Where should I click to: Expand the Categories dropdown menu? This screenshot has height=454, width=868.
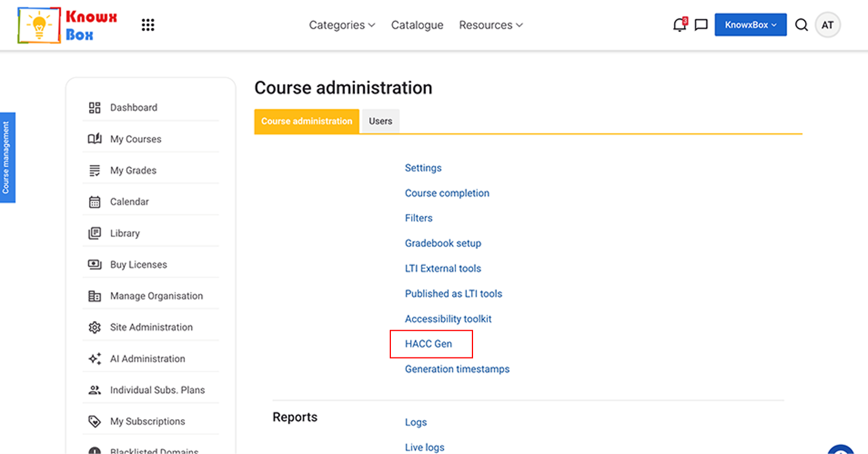pyautogui.click(x=342, y=25)
